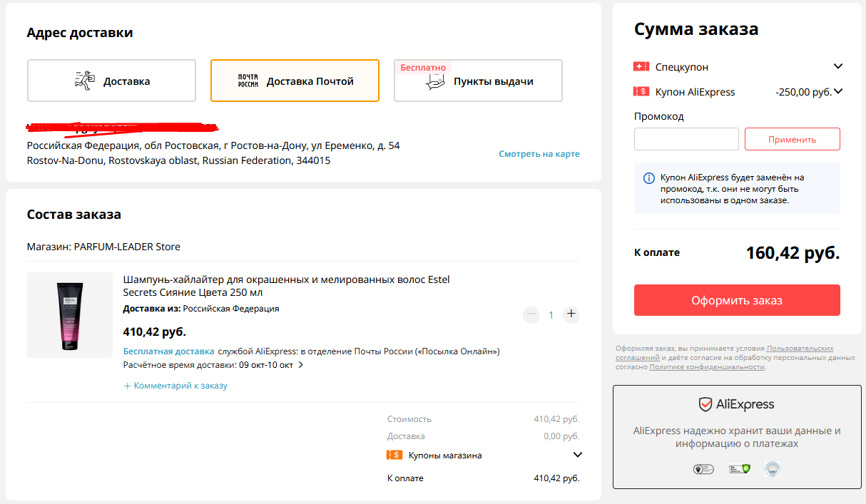Viewport: 866px width, 504px height.
Task: Click the orange Купоны магазина icon
Action: [x=394, y=455]
